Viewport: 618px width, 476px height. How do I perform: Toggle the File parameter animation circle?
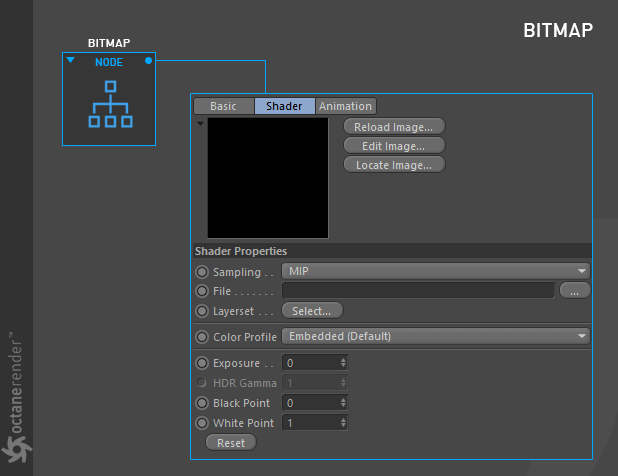pos(202,291)
